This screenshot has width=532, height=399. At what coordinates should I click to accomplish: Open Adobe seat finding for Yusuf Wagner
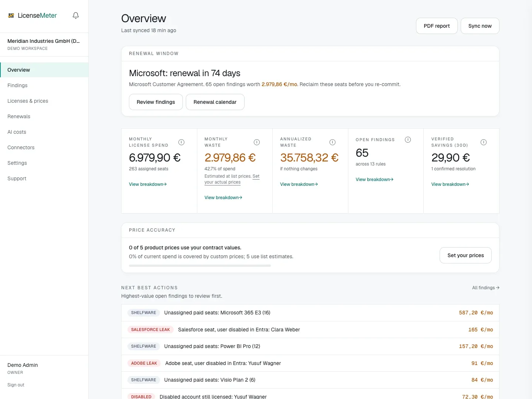pos(310,363)
